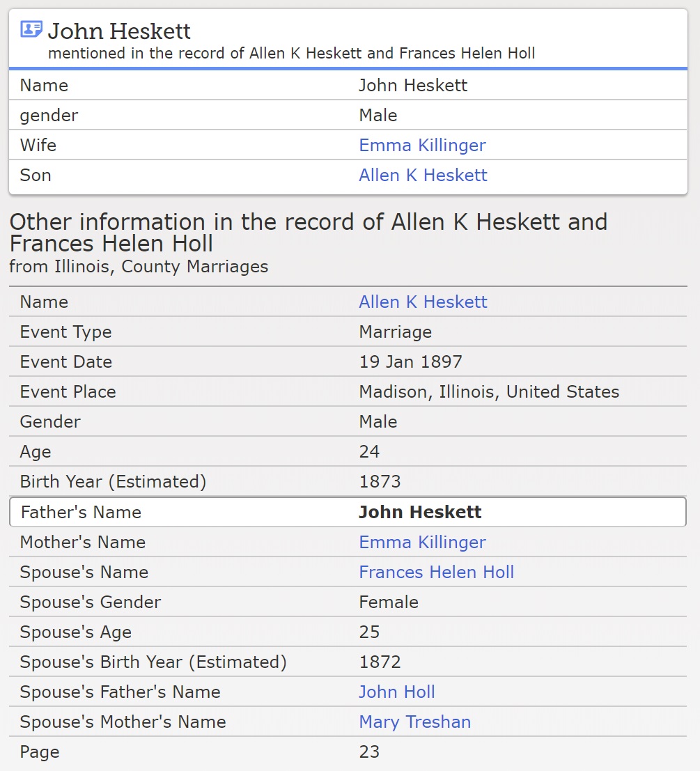Click Allen K Heskett in marriage record Name row

point(423,302)
